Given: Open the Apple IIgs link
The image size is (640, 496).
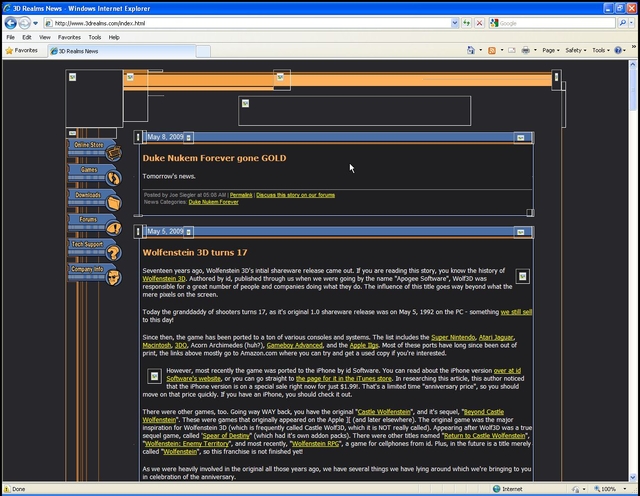Looking at the screenshot, I should [x=364, y=345].
